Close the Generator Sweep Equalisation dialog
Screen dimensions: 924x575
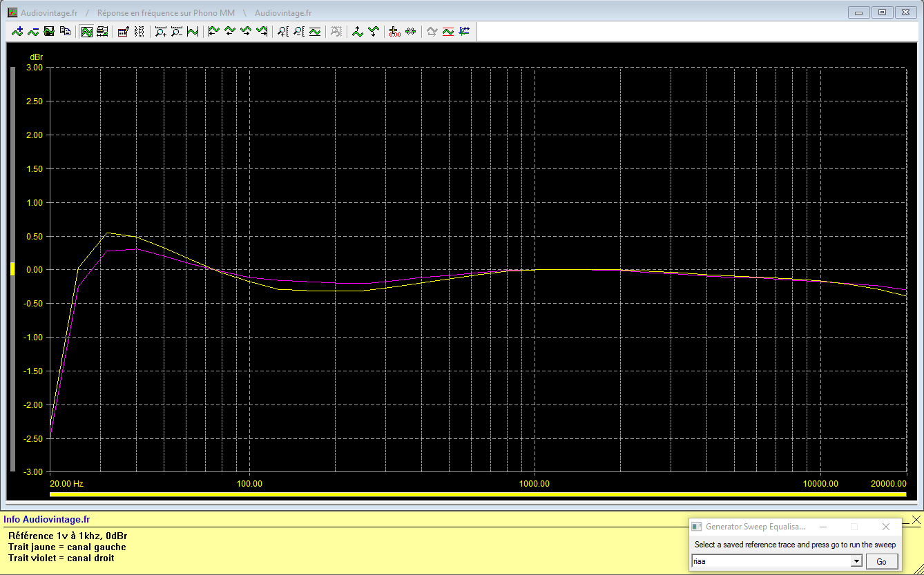tap(886, 527)
